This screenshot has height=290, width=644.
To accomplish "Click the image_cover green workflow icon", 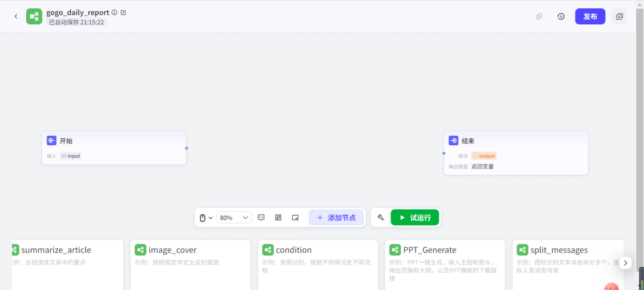I will [x=141, y=250].
